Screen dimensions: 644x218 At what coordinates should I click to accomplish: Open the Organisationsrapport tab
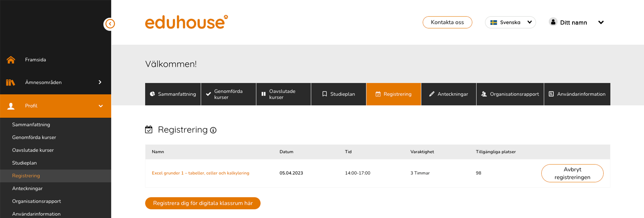[x=510, y=94]
